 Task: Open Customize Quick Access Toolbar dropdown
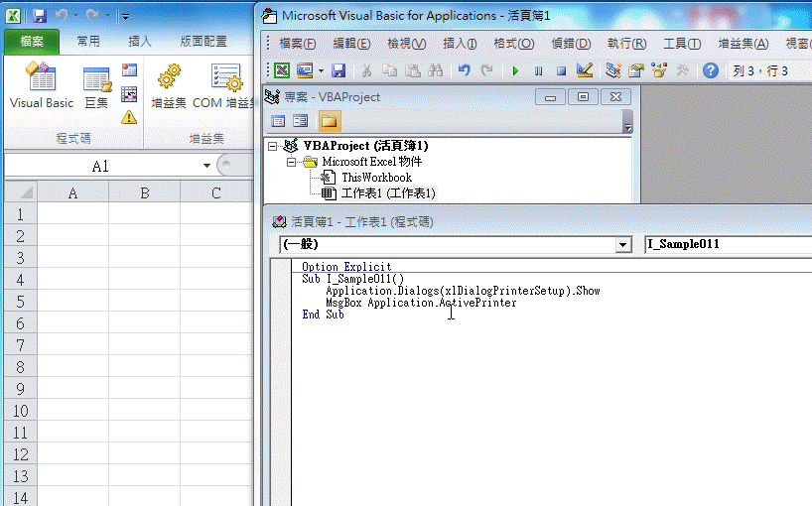coord(125,17)
